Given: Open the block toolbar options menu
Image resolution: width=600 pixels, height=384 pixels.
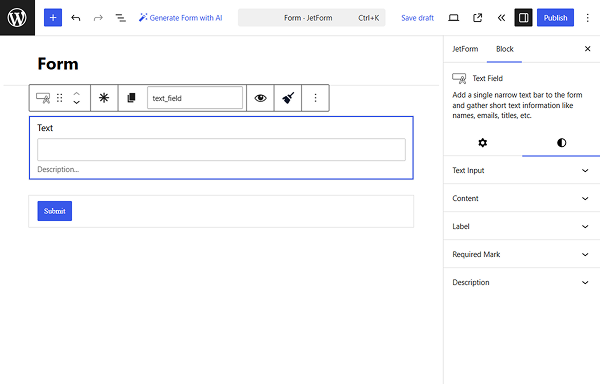Looking at the screenshot, I should 315,98.
